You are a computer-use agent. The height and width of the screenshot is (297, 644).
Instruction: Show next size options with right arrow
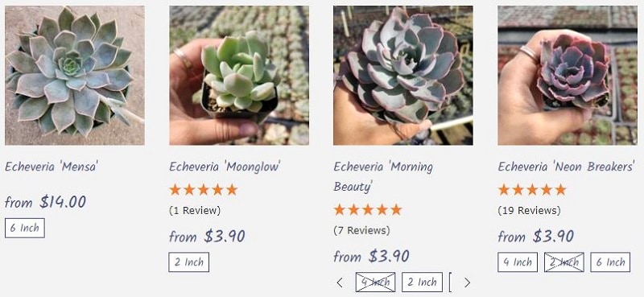[467, 283]
